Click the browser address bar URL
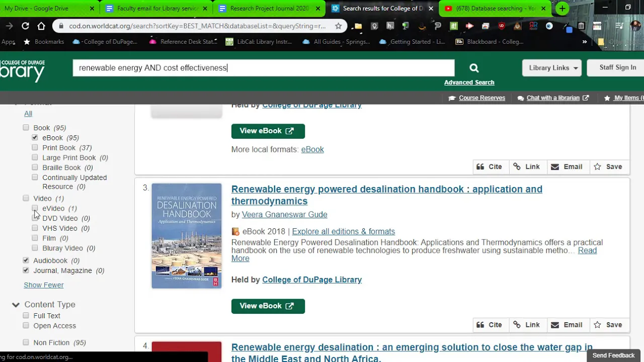This screenshot has width=644, height=362. [197, 26]
